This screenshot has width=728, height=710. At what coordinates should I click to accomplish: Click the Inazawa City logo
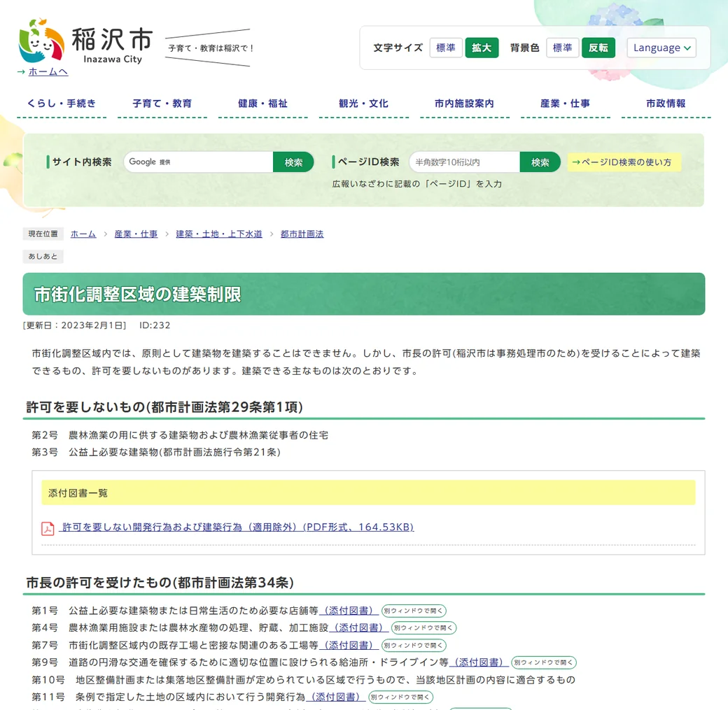86,42
